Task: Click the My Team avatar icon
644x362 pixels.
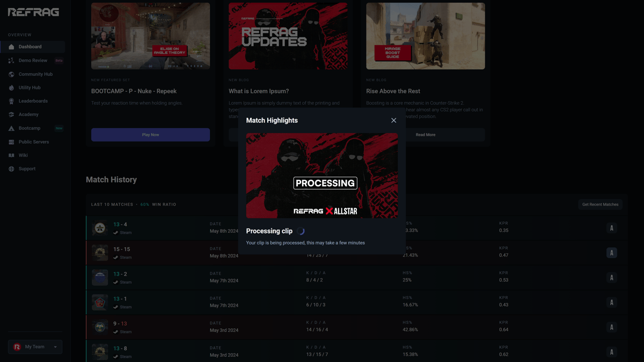Action: (x=17, y=347)
